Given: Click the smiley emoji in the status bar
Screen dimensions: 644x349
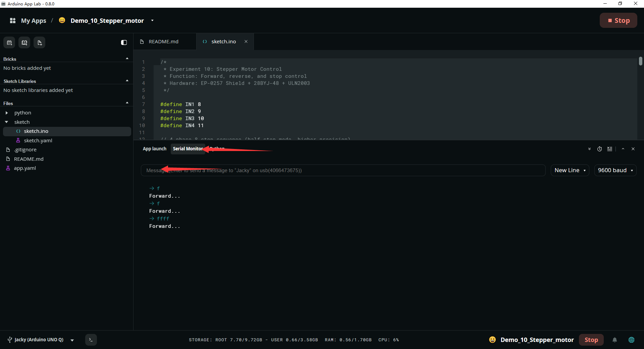Looking at the screenshot, I should click(492, 340).
